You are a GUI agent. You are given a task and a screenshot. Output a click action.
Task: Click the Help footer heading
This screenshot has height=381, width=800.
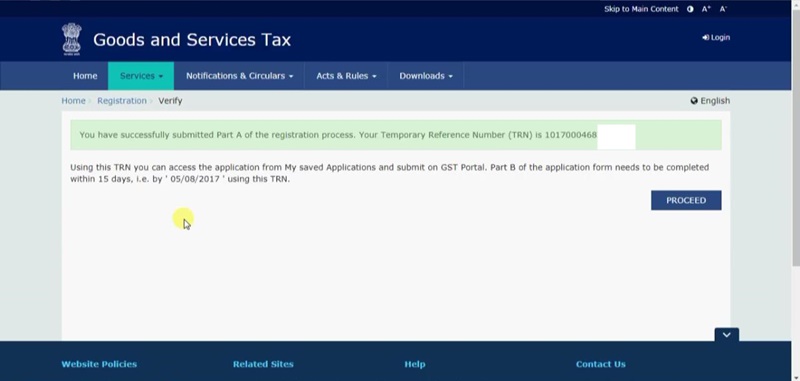415,364
